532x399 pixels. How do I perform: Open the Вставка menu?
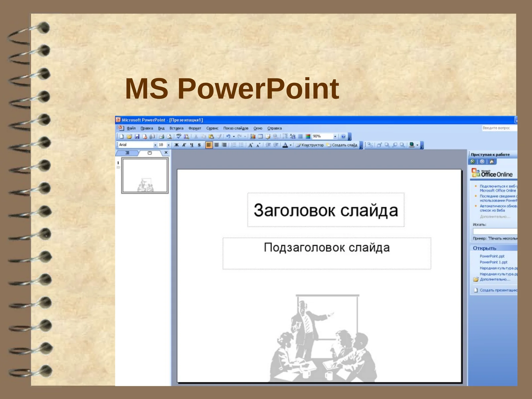(x=176, y=128)
